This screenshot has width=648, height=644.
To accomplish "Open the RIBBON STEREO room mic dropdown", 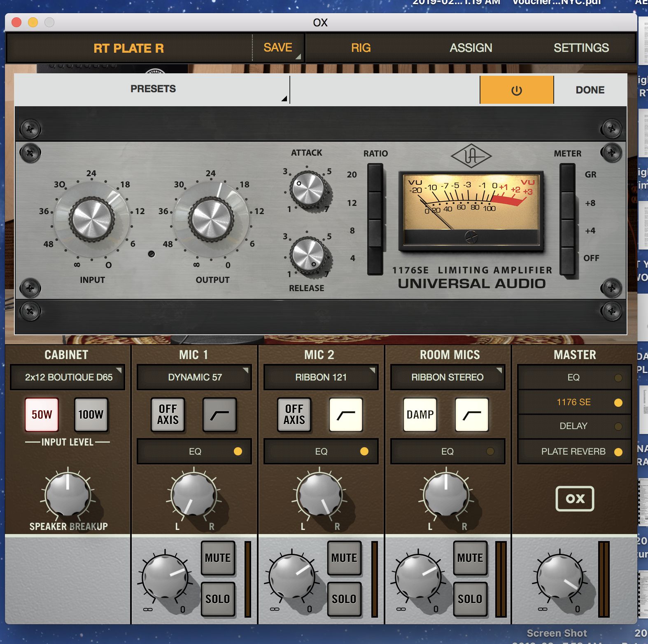I will tap(448, 377).
